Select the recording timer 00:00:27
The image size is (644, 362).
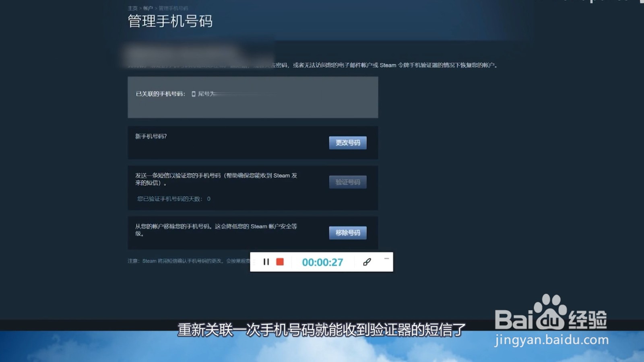[x=322, y=262]
